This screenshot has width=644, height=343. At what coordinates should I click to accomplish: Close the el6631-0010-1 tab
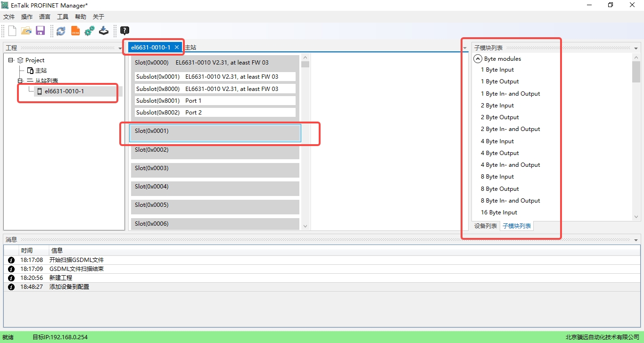177,47
